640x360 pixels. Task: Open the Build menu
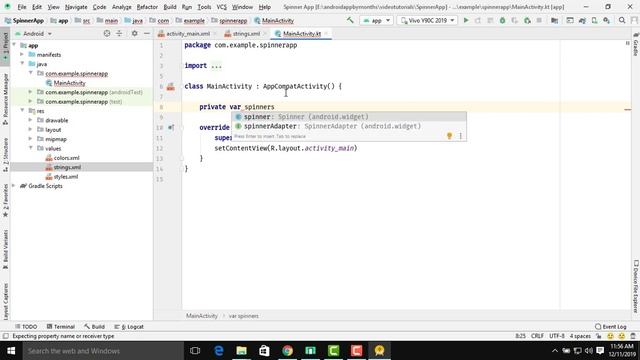[170, 7]
